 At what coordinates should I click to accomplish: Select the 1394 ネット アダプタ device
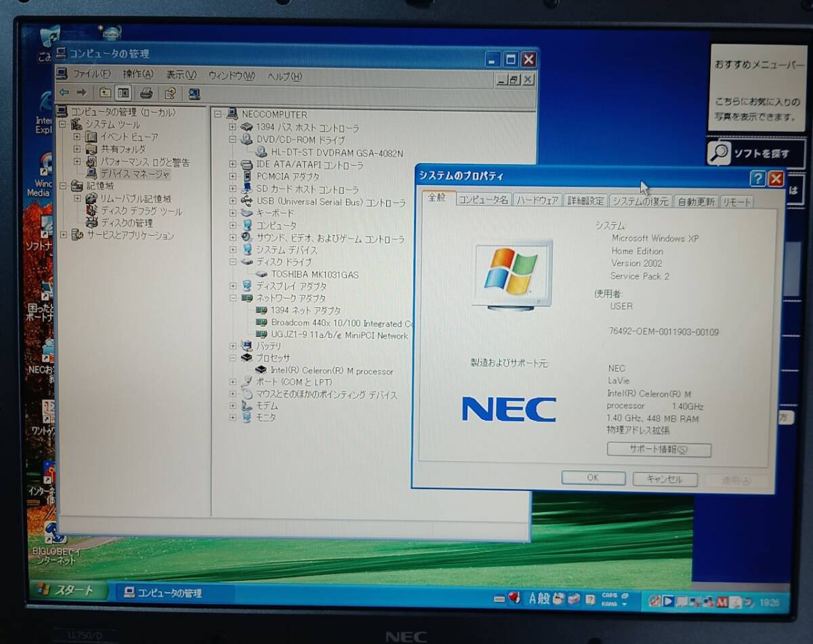point(306,310)
